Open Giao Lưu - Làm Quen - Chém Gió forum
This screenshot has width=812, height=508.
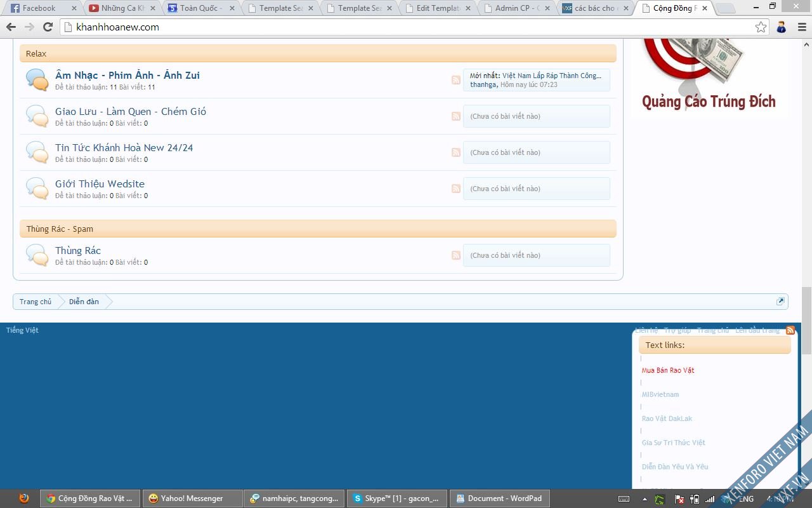point(130,111)
